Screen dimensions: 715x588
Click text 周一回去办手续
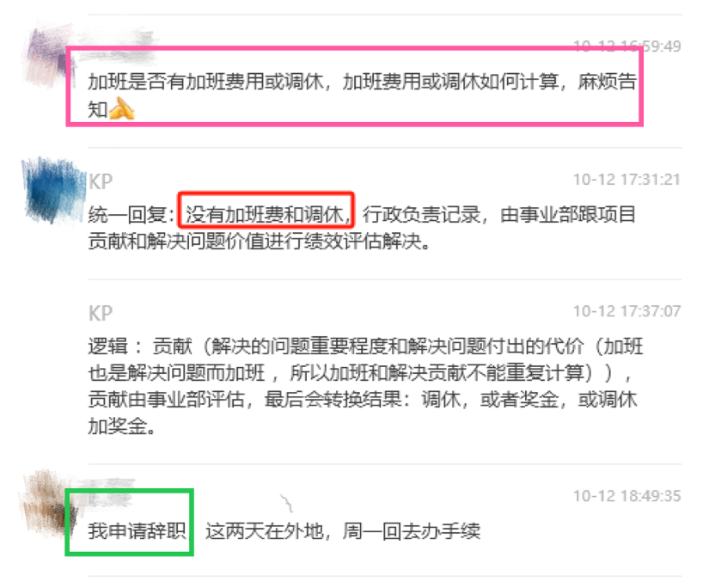[412, 531]
